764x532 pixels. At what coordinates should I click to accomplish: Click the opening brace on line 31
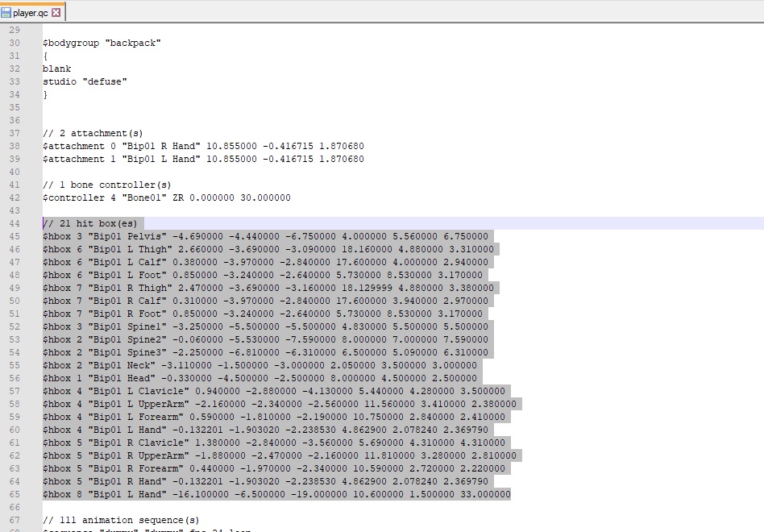tap(45, 56)
